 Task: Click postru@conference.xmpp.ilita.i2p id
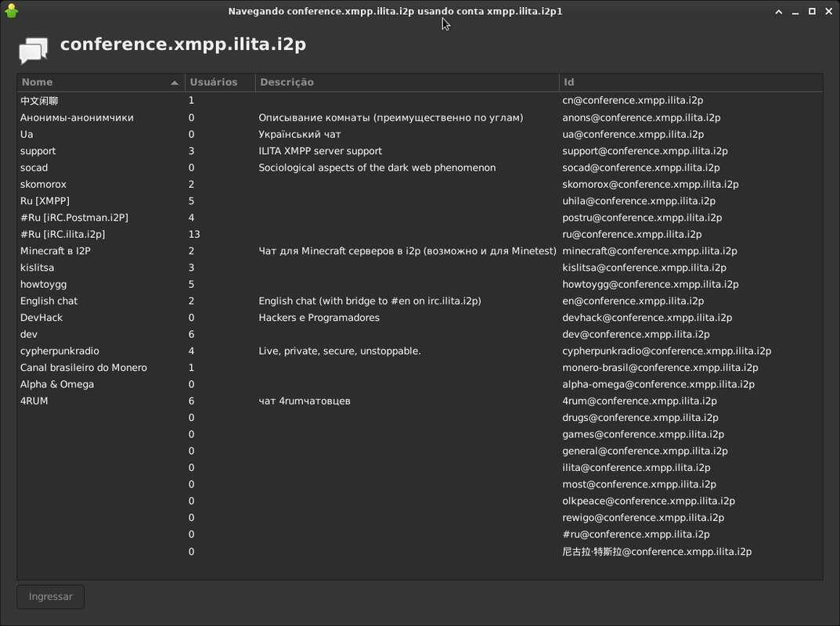tap(642, 218)
